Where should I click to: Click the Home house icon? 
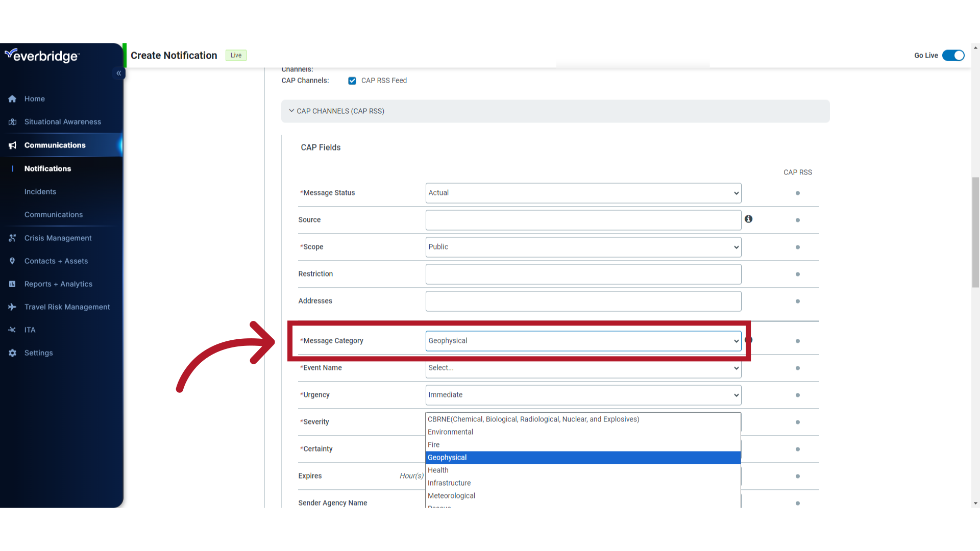tap(12, 99)
